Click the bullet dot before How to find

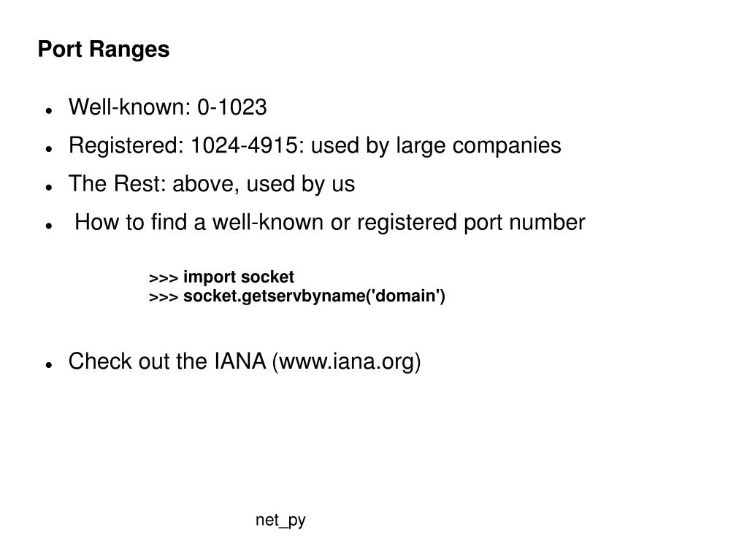tap(48, 226)
